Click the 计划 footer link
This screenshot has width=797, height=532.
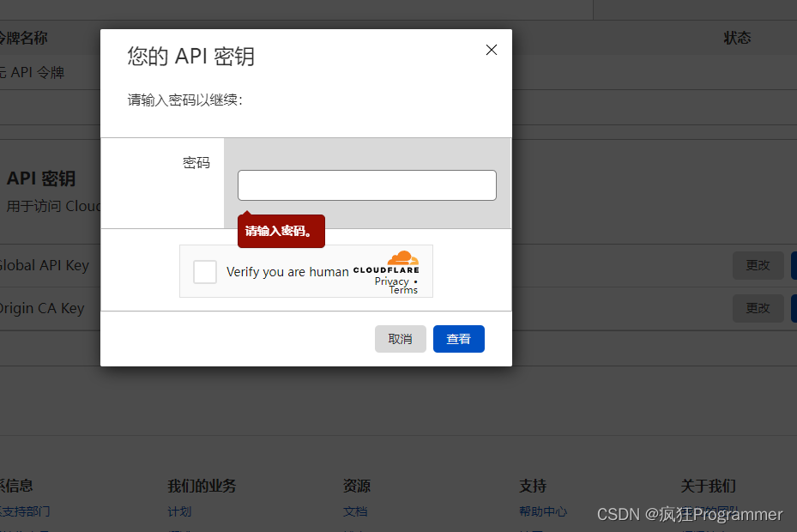(179, 511)
